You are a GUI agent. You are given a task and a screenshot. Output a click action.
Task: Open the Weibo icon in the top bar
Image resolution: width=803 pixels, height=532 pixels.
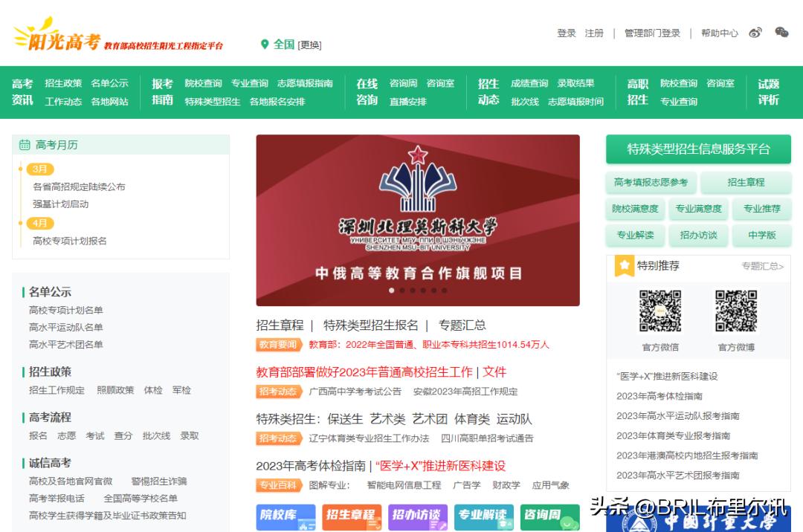[x=755, y=33]
